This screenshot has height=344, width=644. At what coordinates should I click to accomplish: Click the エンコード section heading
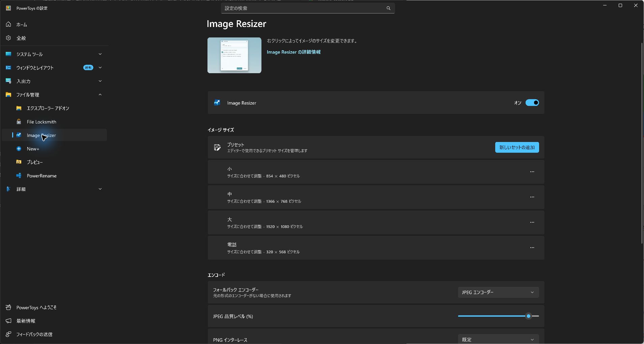(216, 275)
